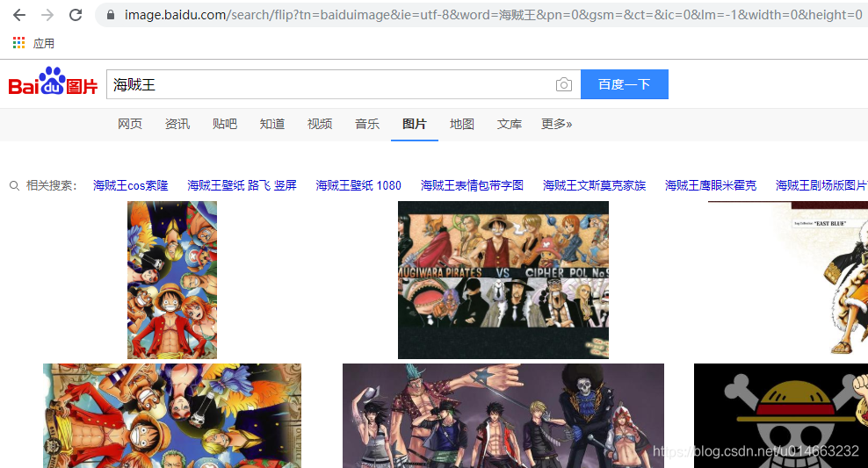
Task: Click the browser back arrow
Action: pyautogui.click(x=19, y=15)
